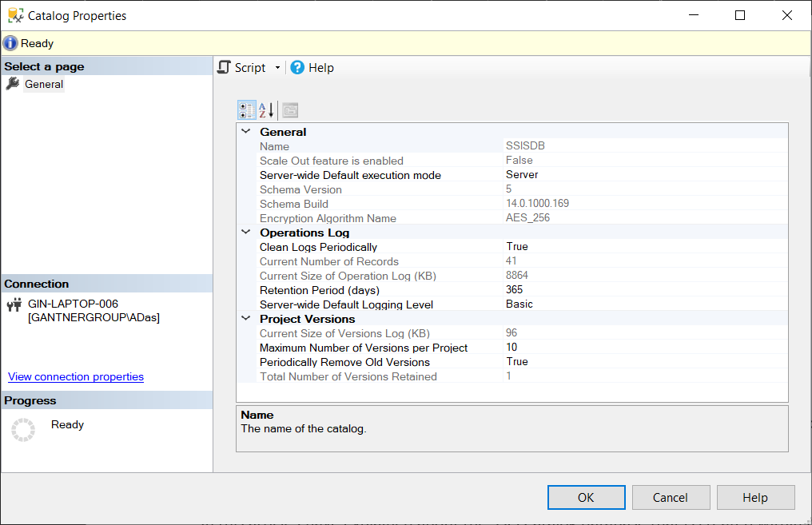This screenshot has width=812, height=525.
Task: Click the Script scroll icon
Action: (x=224, y=67)
